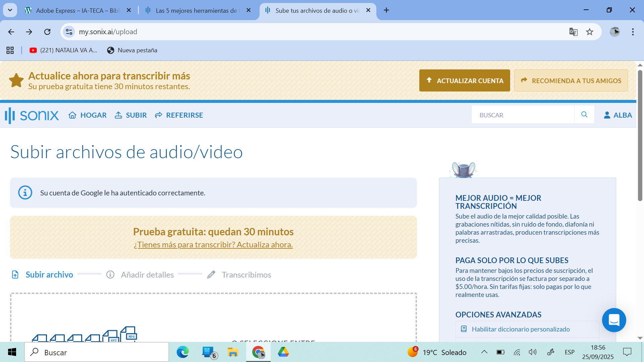This screenshot has width=644, height=362.
Task: Go to HOGAR in Sonix navigation
Action: coord(88,115)
